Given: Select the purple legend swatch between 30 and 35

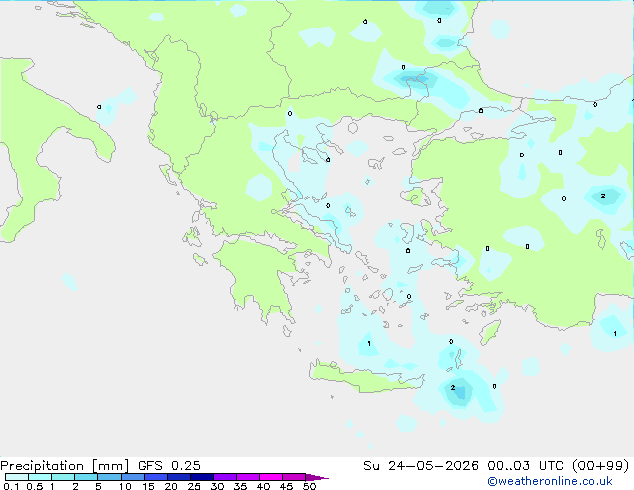Looking at the screenshot, I should point(225,477).
